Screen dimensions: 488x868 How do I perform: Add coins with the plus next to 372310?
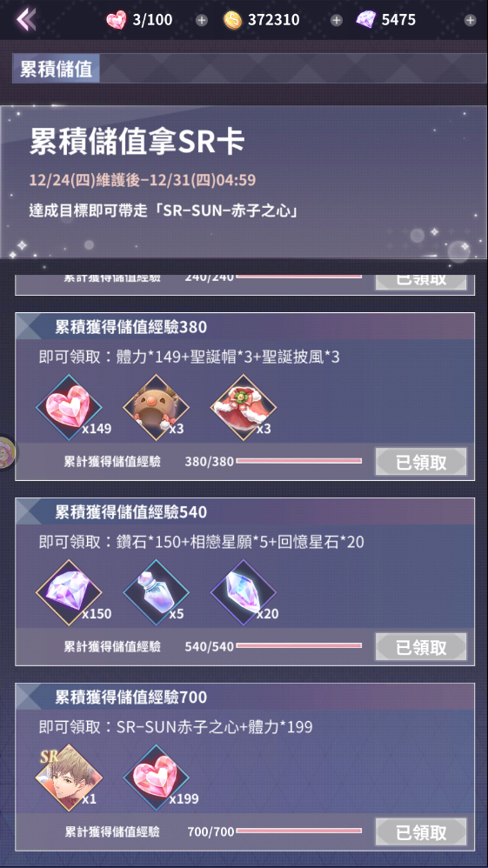tap(337, 21)
